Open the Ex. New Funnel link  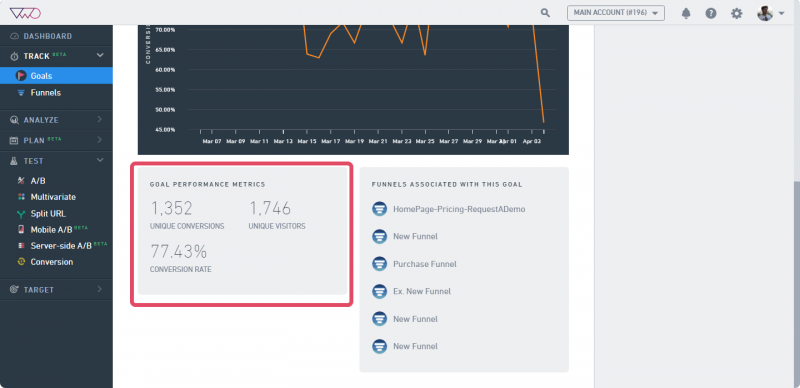click(422, 292)
